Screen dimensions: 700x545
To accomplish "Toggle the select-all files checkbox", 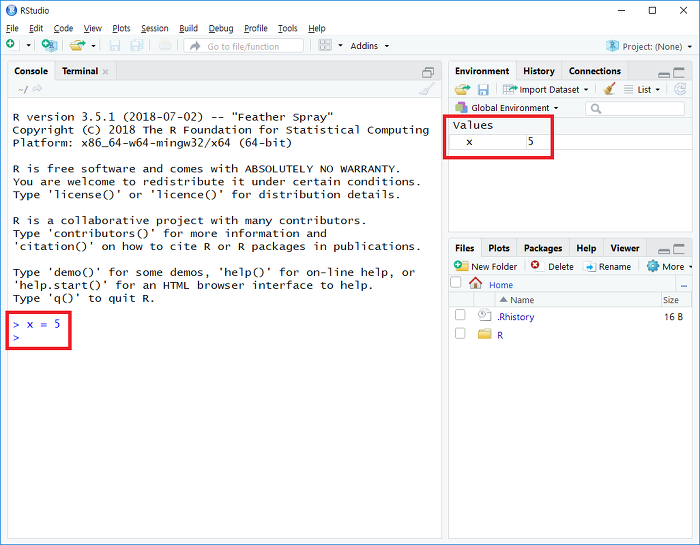I will [456, 282].
